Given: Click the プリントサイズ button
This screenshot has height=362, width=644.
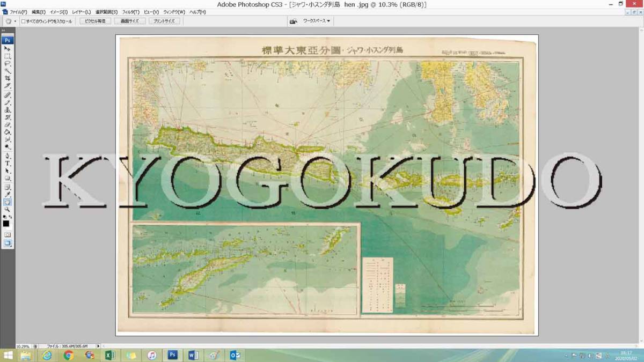Looking at the screenshot, I should click(x=164, y=21).
